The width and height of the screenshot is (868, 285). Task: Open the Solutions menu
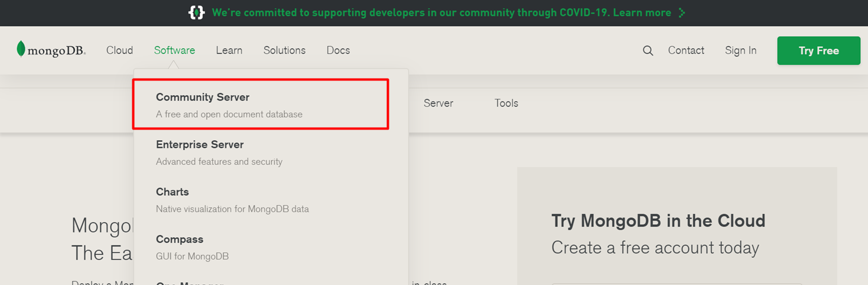pyautogui.click(x=284, y=50)
